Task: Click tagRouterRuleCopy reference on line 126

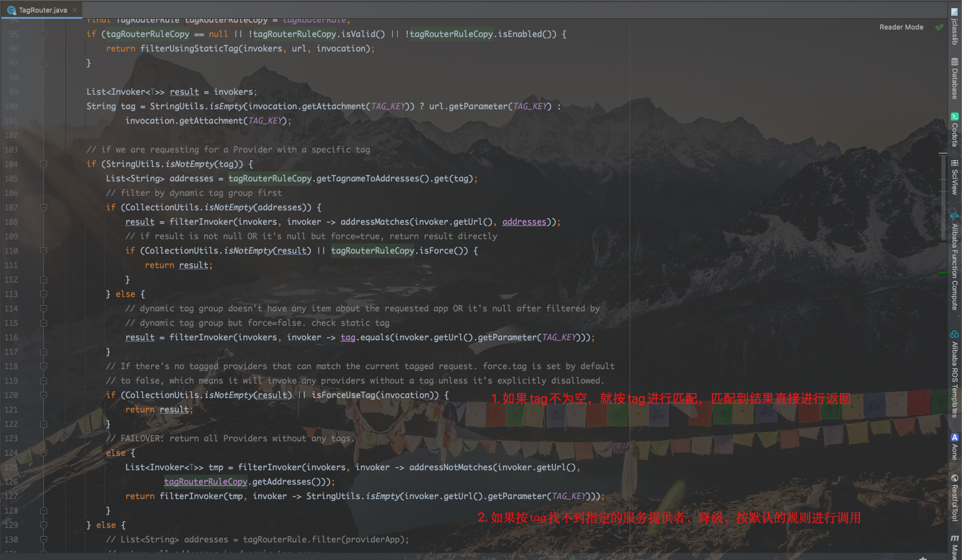Action: point(205,482)
